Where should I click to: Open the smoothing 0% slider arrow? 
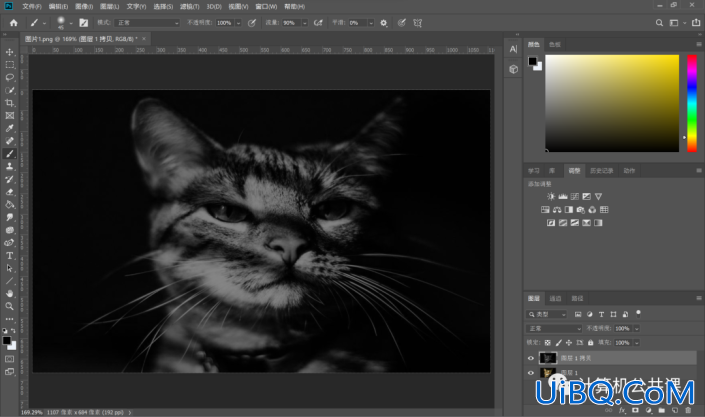point(371,22)
